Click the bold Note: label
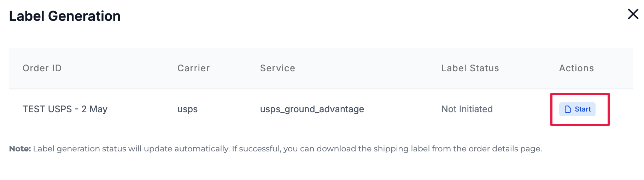The image size is (644, 180). coord(20,149)
